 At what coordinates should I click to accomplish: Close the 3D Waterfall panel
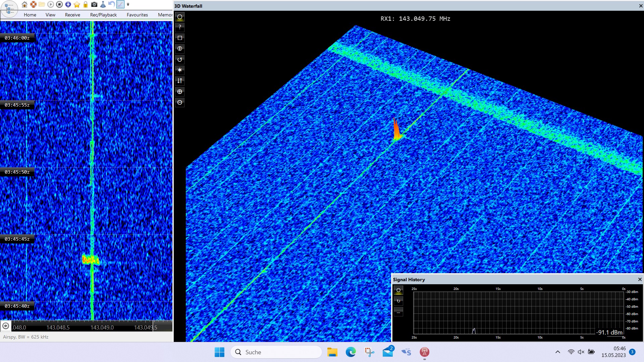point(641,6)
